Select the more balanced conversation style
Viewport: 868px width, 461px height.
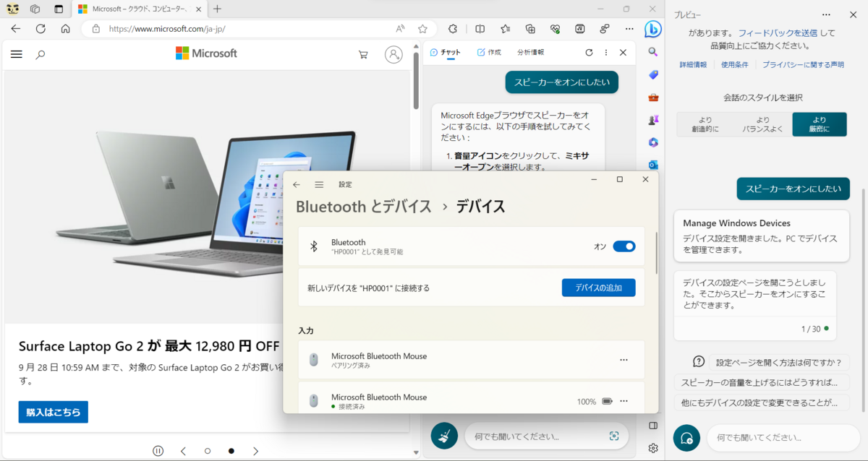[762, 124]
